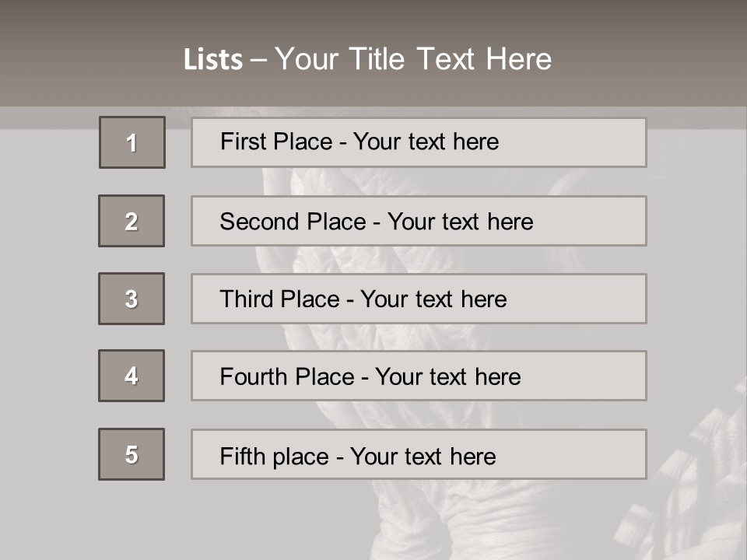Click the word 'Third' in list
The height and width of the screenshot is (560, 747).
247,299
